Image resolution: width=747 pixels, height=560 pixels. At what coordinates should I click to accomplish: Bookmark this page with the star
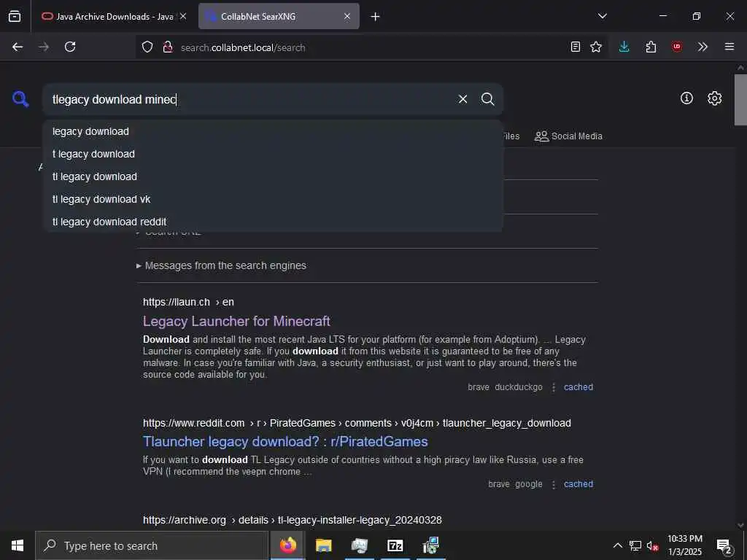[x=596, y=47]
